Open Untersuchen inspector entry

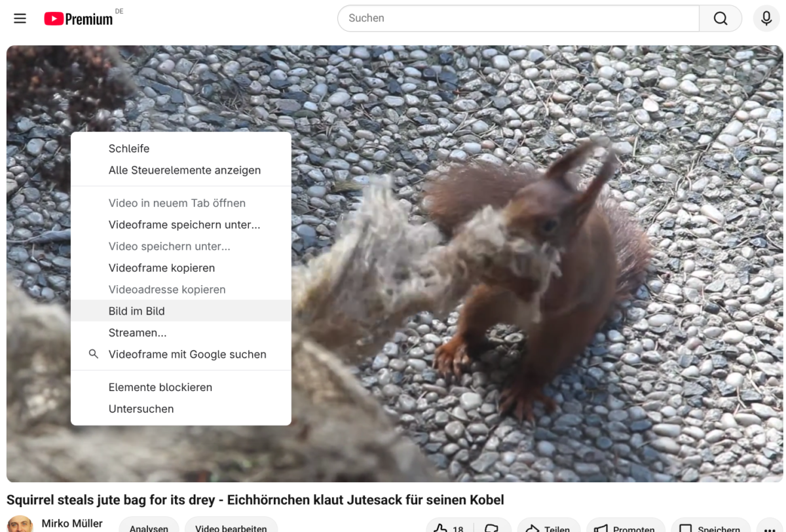pyautogui.click(x=181, y=409)
